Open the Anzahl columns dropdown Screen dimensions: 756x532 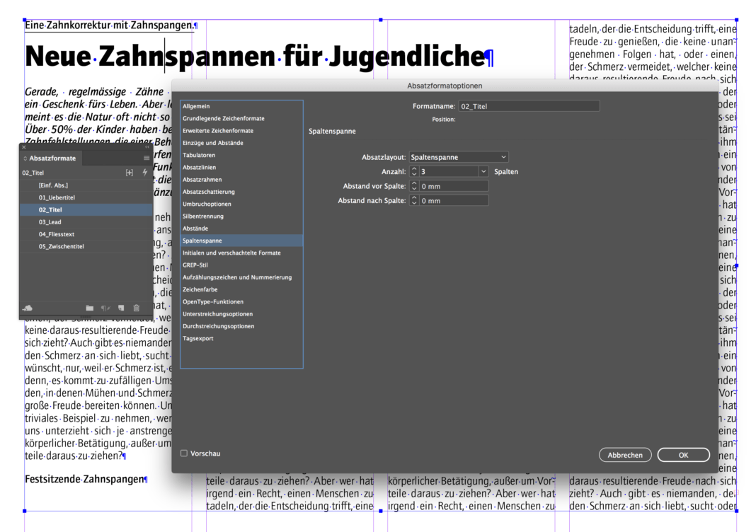[x=483, y=171]
